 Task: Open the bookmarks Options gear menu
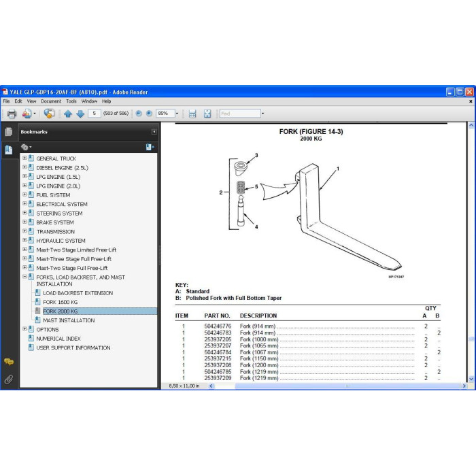click(x=26, y=148)
